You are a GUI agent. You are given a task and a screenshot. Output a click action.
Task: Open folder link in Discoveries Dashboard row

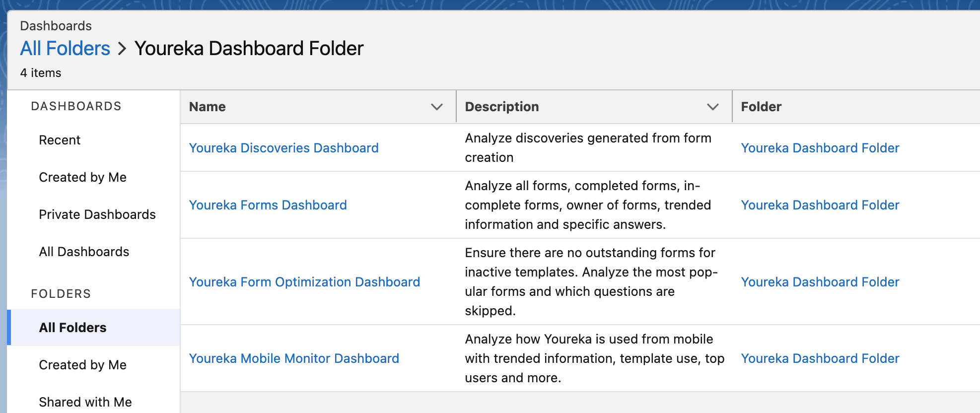[x=820, y=148]
